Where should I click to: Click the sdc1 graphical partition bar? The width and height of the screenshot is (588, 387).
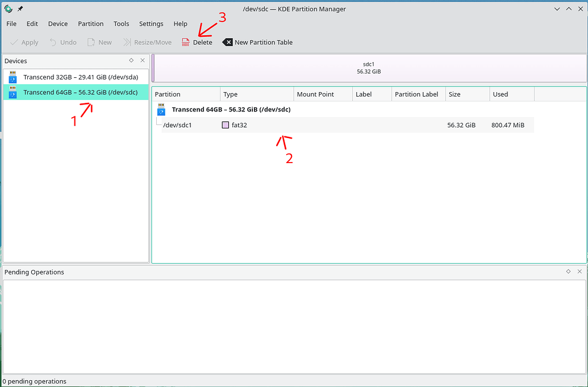369,68
